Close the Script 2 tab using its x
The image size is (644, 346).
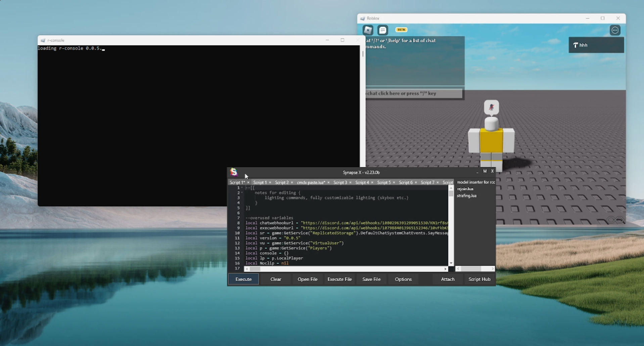(292, 183)
